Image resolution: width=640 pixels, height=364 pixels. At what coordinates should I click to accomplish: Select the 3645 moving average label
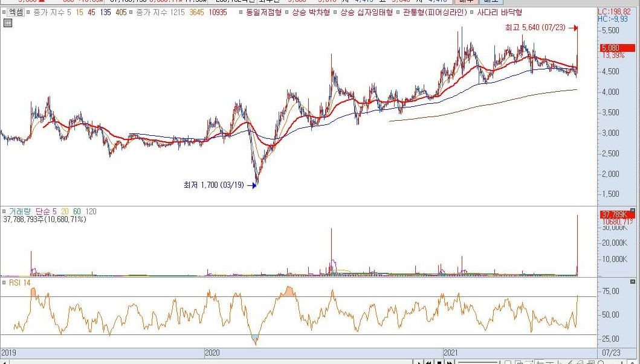(x=196, y=12)
